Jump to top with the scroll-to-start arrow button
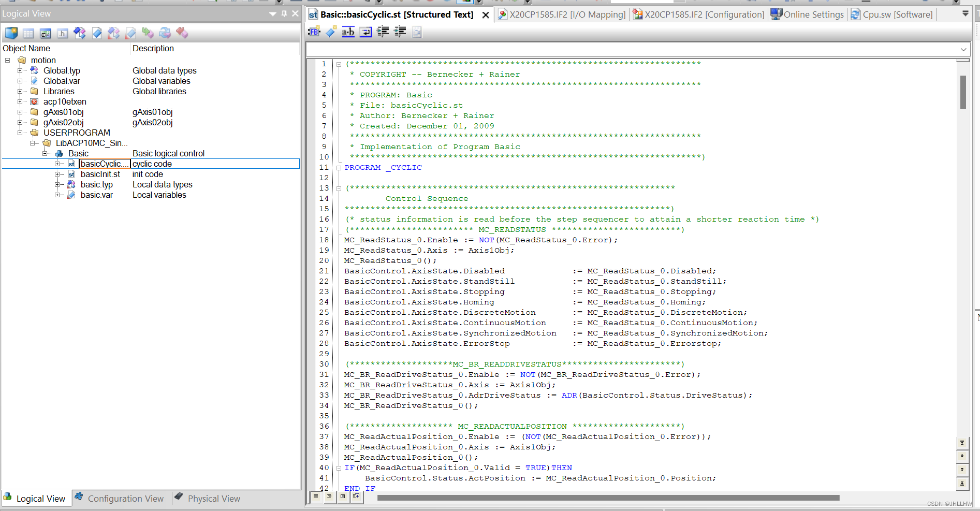Screen dimensions: 980x511 tap(962, 443)
